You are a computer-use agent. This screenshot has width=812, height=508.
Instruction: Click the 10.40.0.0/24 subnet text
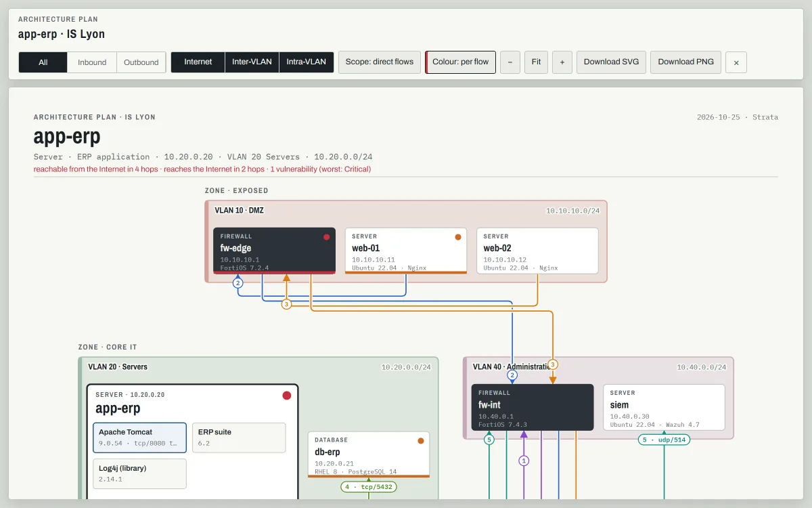(x=701, y=368)
